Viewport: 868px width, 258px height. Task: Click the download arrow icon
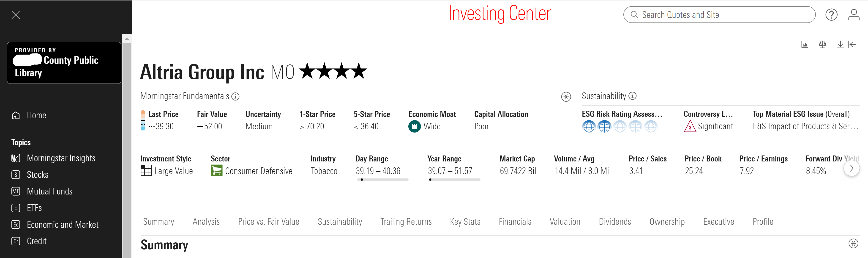point(840,44)
